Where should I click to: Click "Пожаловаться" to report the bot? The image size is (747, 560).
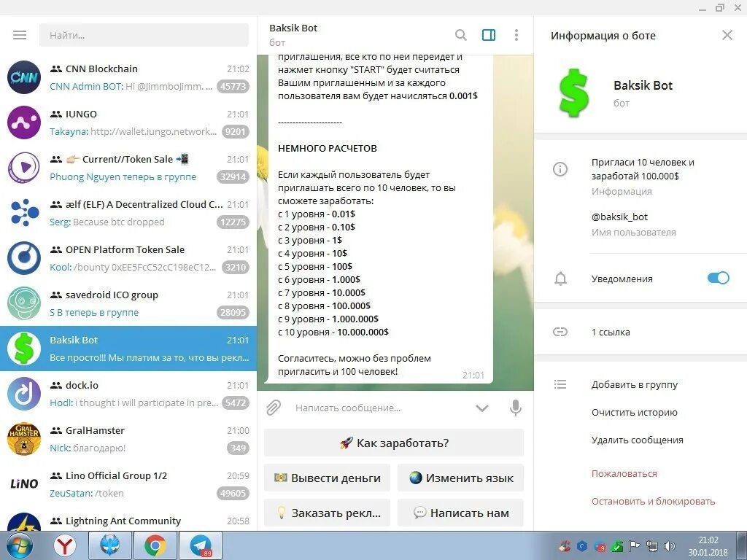624,473
